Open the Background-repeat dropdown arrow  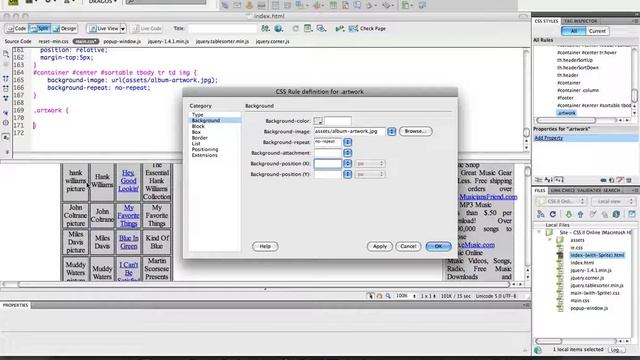(x=347, y=142)
